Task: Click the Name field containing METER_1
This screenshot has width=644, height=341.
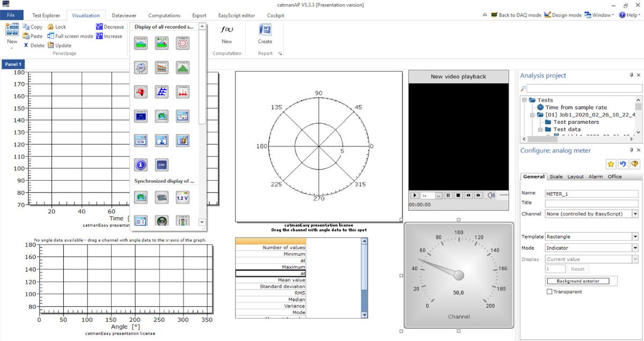Action: [591, 194]
